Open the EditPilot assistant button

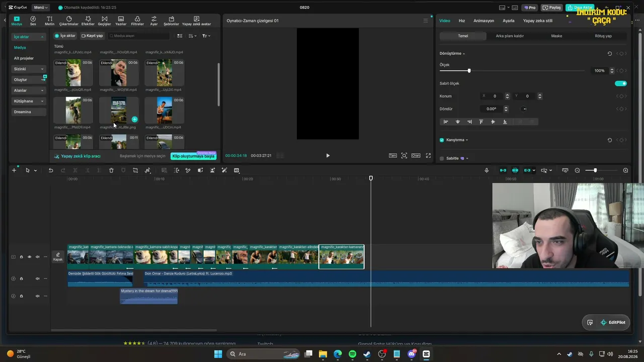tap(613, 322)
